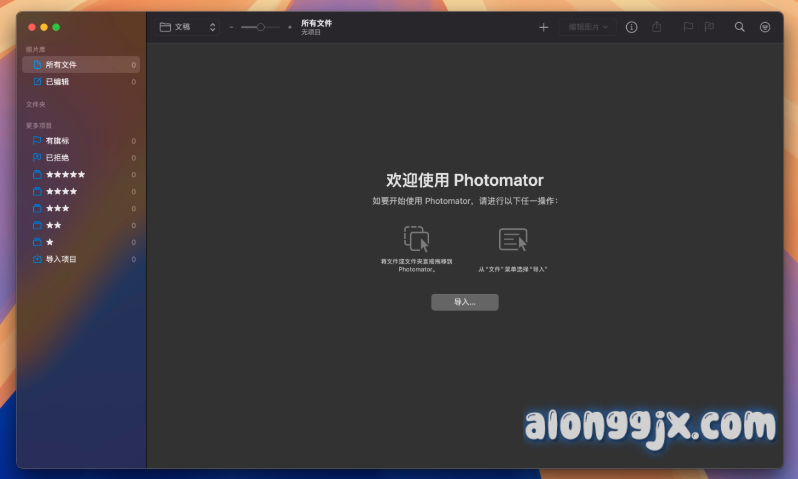Open search with the magnifier icon
This screenshot has width=798, height=479.
(740, 27)
